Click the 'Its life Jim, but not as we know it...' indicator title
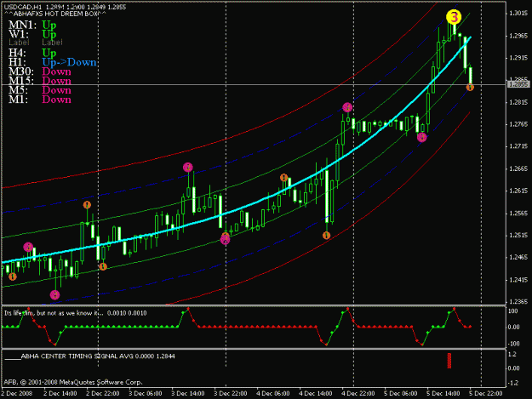 click(x=54, y=313)
